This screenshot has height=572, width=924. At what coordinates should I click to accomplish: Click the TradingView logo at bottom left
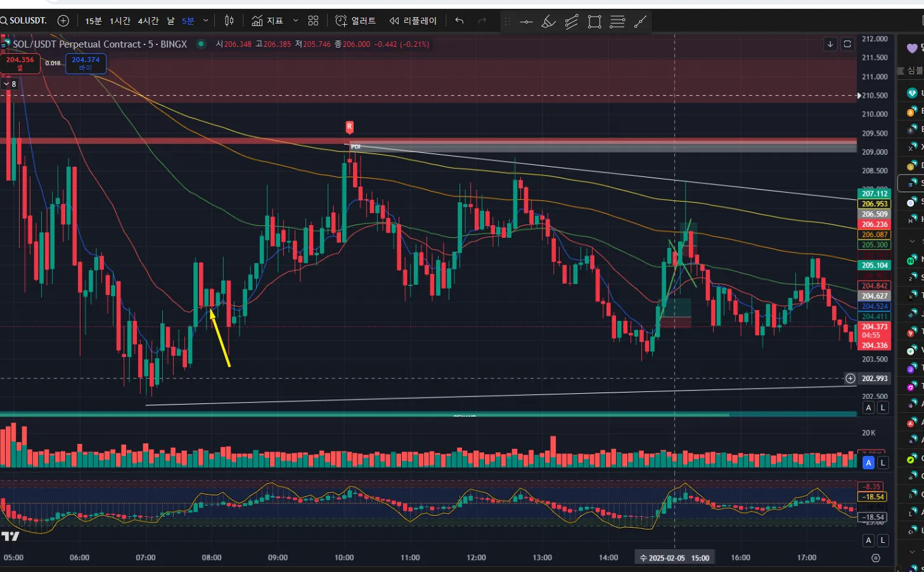[10, 536]
